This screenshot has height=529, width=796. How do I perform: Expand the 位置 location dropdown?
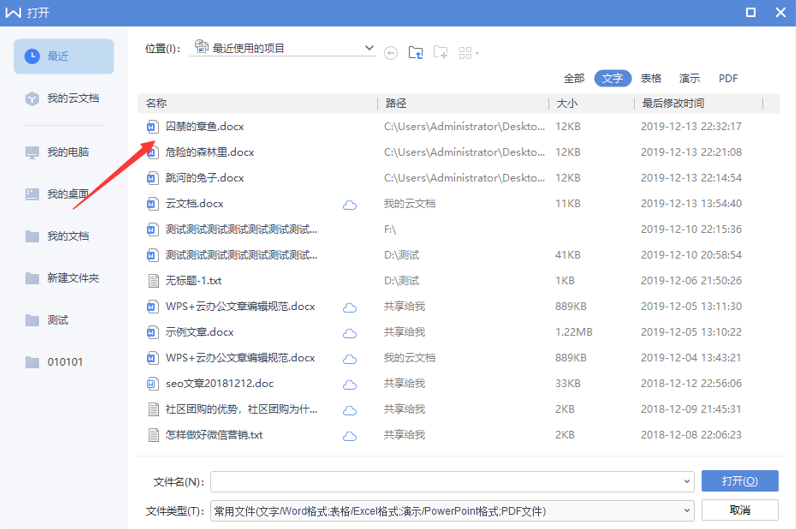(x=369, y=48)
